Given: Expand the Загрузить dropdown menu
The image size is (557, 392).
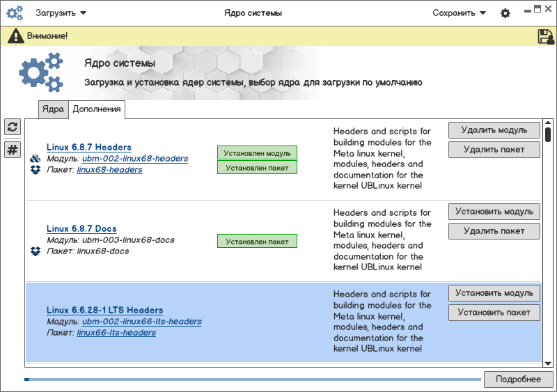Looking at the screenshot, I should (61, 13).
